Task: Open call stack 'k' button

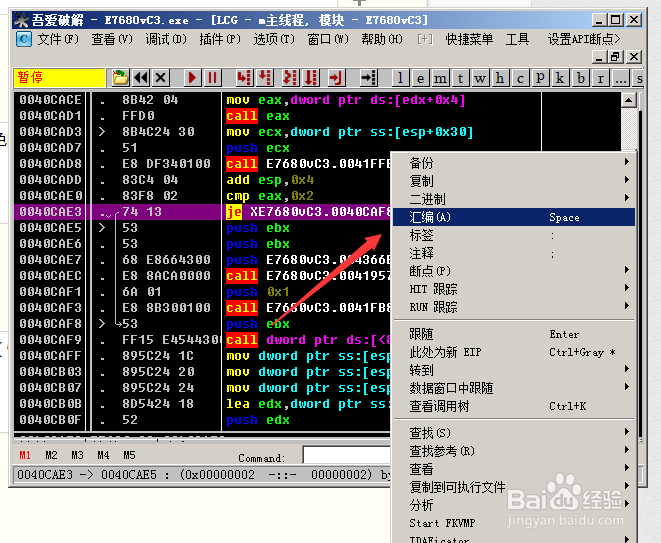Action: (x=560, y=78)
